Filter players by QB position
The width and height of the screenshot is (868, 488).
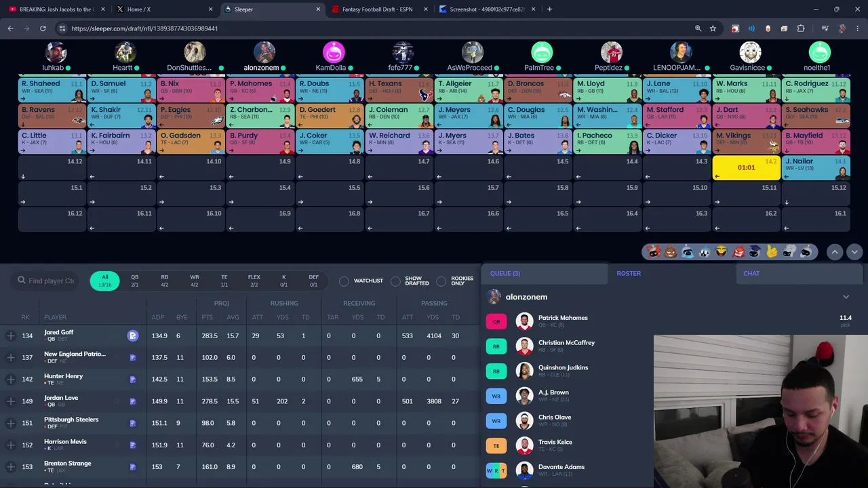click(x=134, y=281)
